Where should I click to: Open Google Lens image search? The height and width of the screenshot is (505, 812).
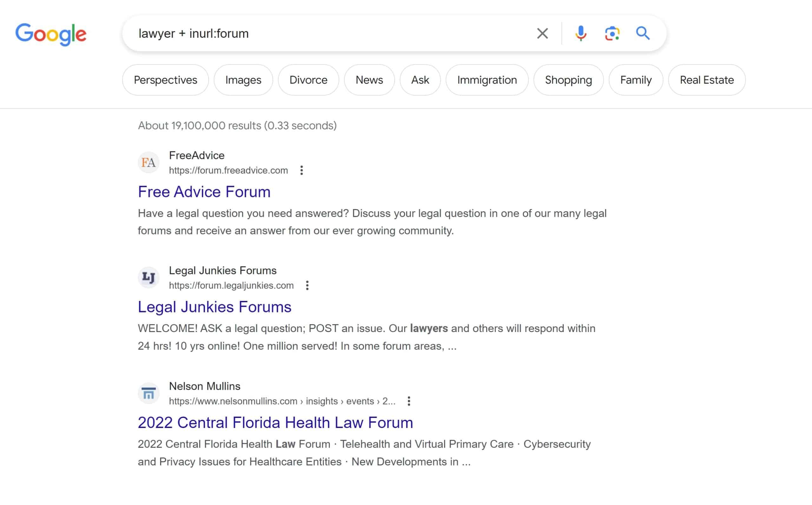[612, 33]
